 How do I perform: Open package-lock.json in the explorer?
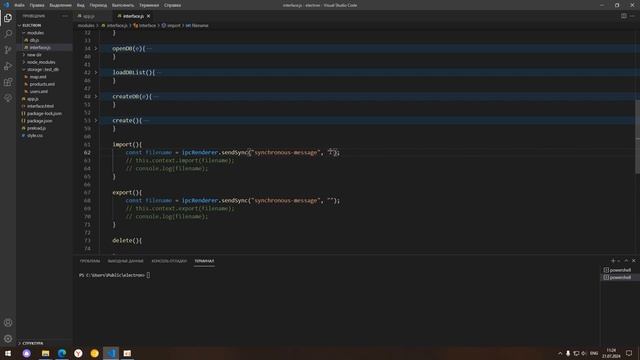pyautogui.click(x=44, y=113)
